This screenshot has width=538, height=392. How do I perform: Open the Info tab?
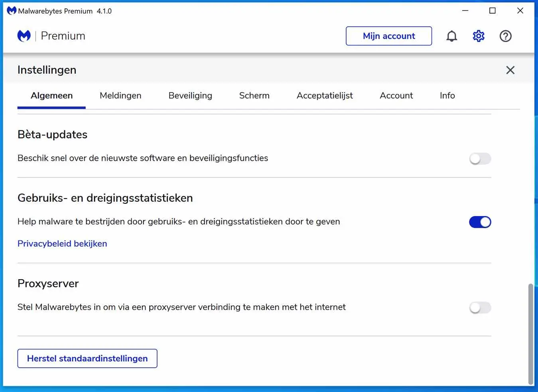[447, 96]
